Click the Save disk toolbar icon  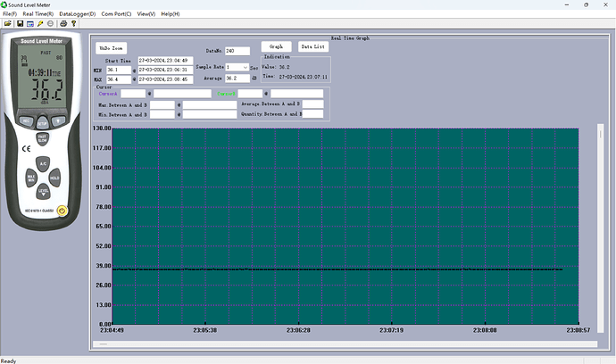[x=20, y=23]
